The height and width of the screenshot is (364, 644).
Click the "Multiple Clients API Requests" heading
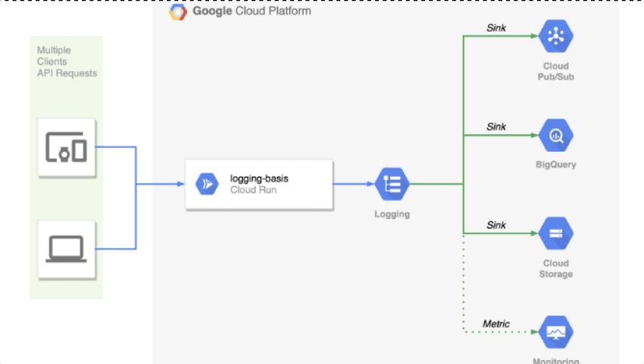[67, 61]
